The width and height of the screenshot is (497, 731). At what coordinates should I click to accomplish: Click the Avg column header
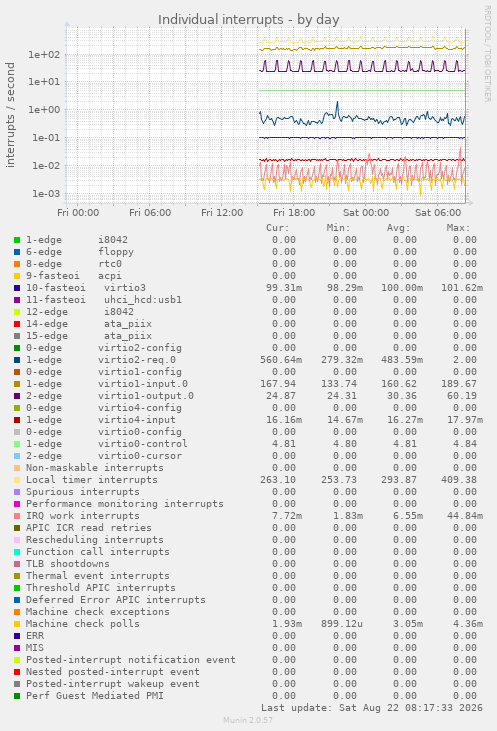click(x=398, y=228)
